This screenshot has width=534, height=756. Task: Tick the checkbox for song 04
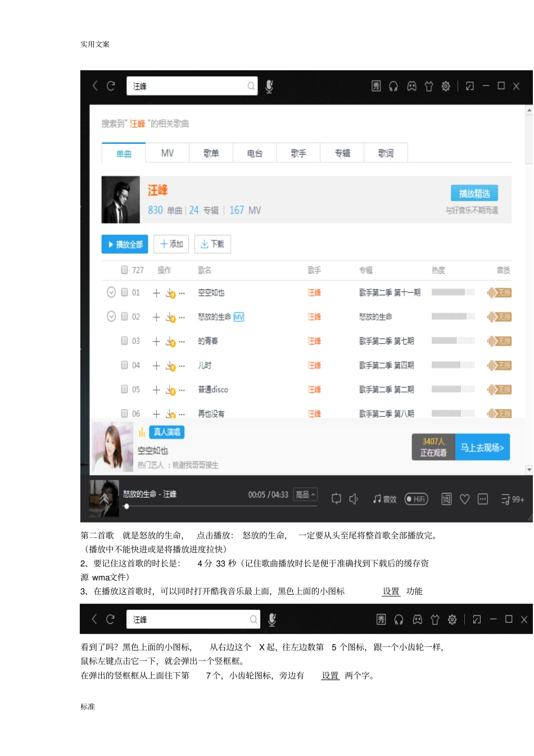[124, 365]
